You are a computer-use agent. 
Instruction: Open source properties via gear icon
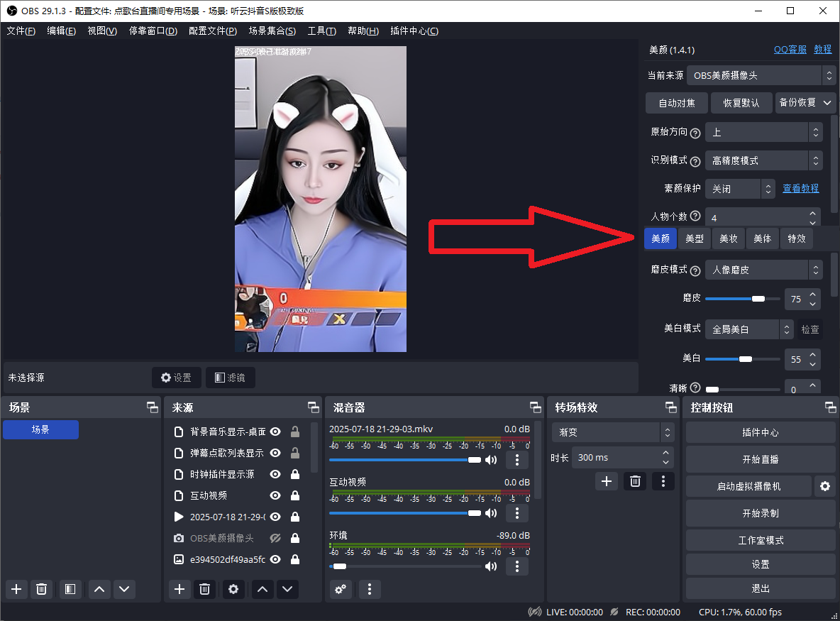(x=233, y=589)
